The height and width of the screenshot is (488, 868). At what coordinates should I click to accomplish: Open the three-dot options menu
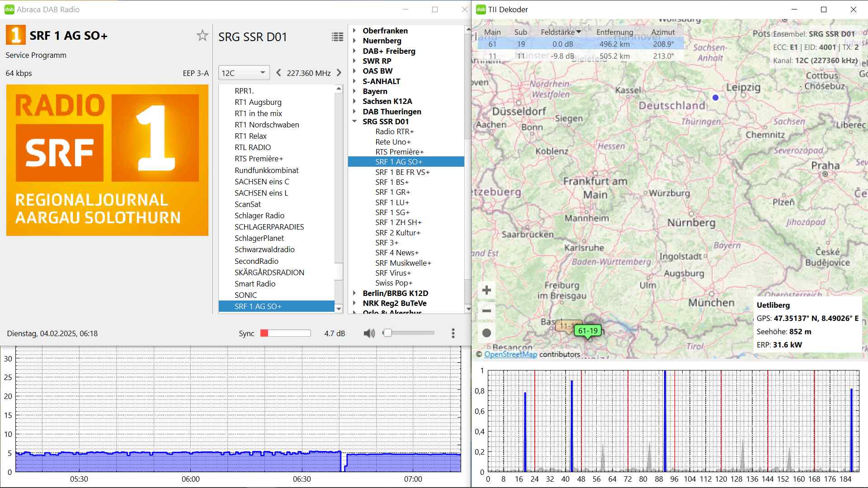tap(453, 333)
